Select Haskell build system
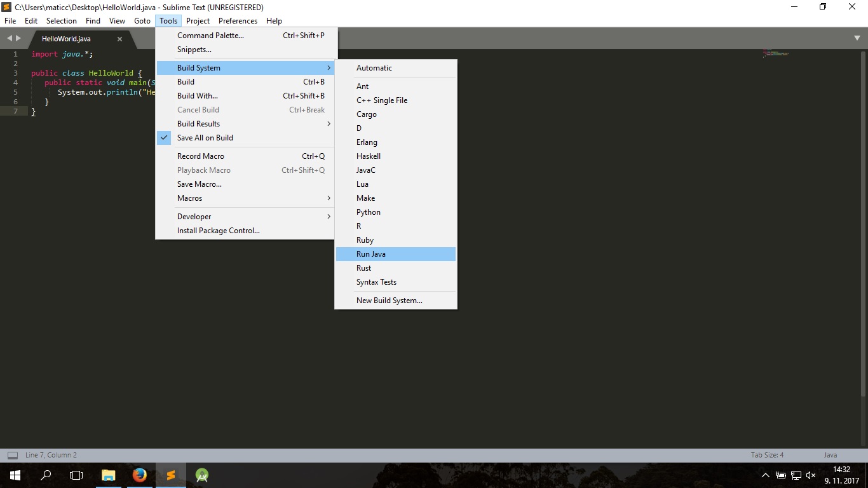 tap(396, 156)
